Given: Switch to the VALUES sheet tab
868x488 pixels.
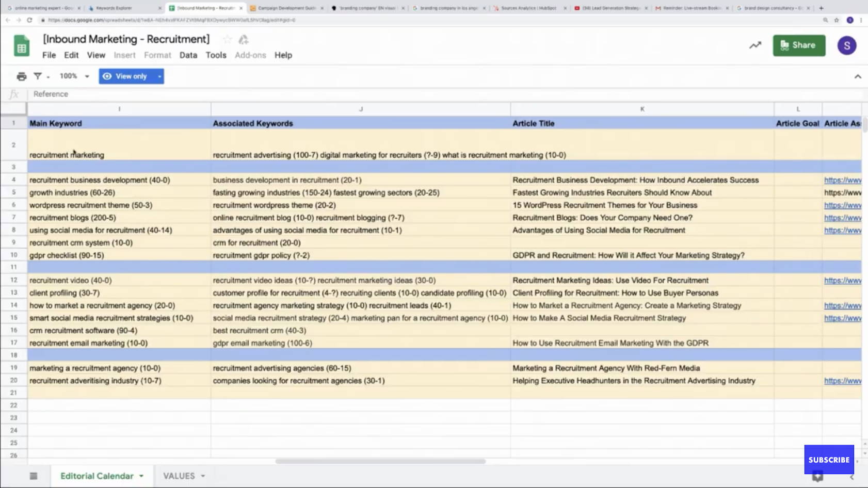Looking at the screenshot, I should click(179, 476).
